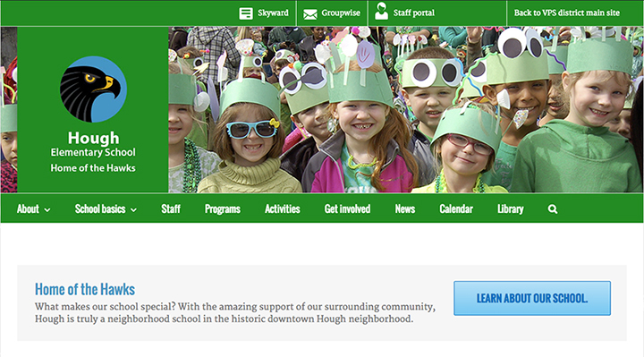The image size is (644, 357).
Task: Click the students banner photo
Action: [406, 110]
